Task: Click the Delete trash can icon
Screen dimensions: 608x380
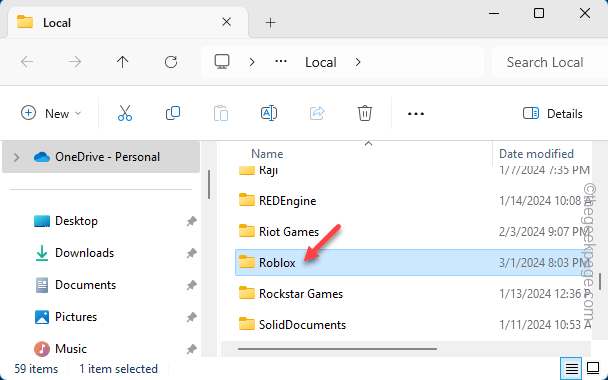Action: [x=365, y=113]
